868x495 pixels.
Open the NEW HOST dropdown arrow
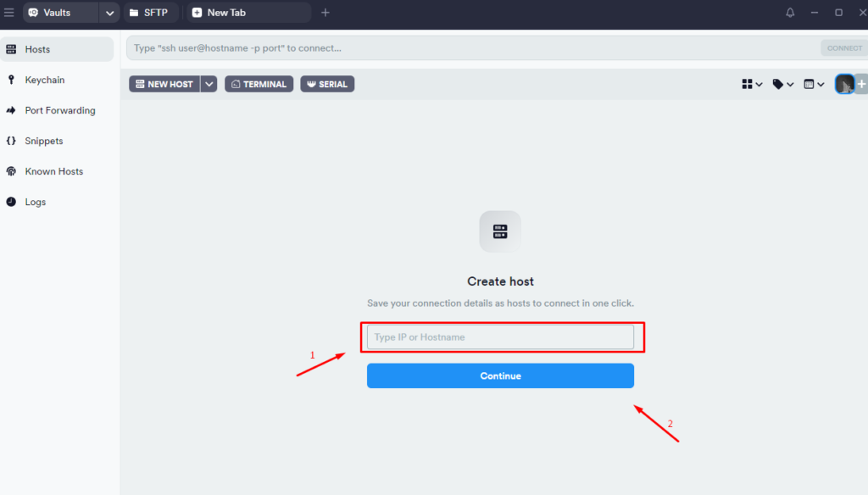click(x=209, y=84)
